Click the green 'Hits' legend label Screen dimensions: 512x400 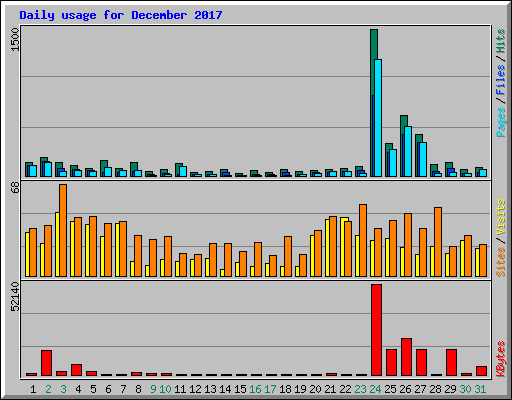pos(501,41)
